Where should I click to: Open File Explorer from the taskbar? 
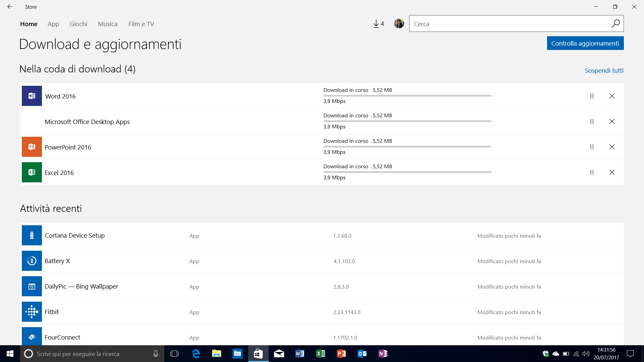tap(217, 354)
